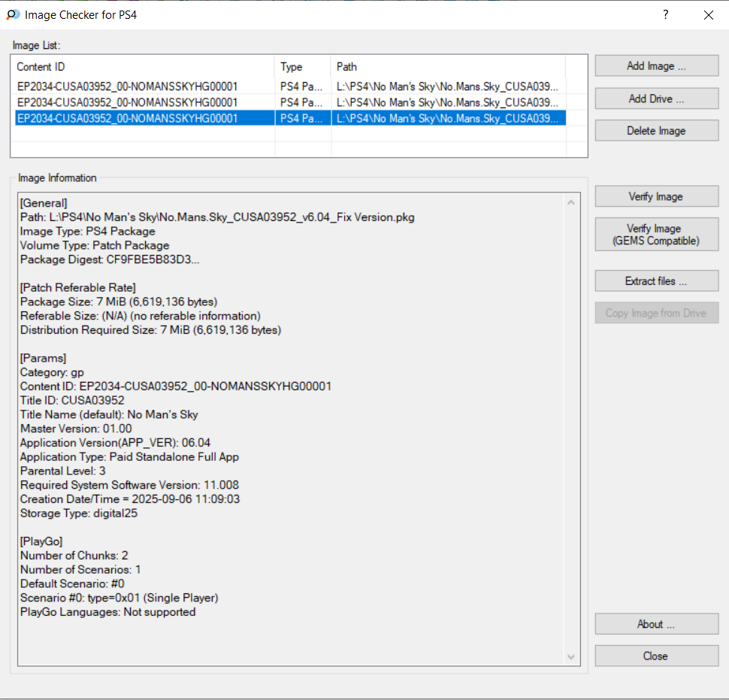Select the 'Volume Type: Patch Package' line
The width and height of the screenshot is (729, 700).
95,245
